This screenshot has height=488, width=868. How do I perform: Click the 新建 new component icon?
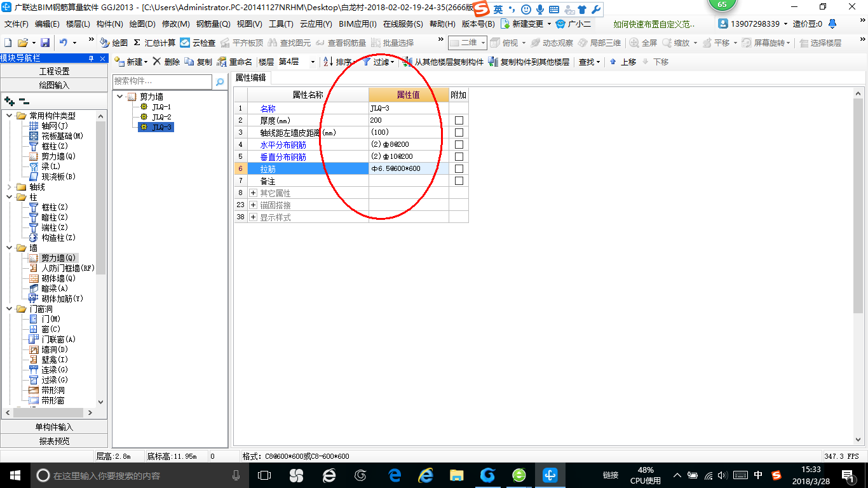click(119, 62)
